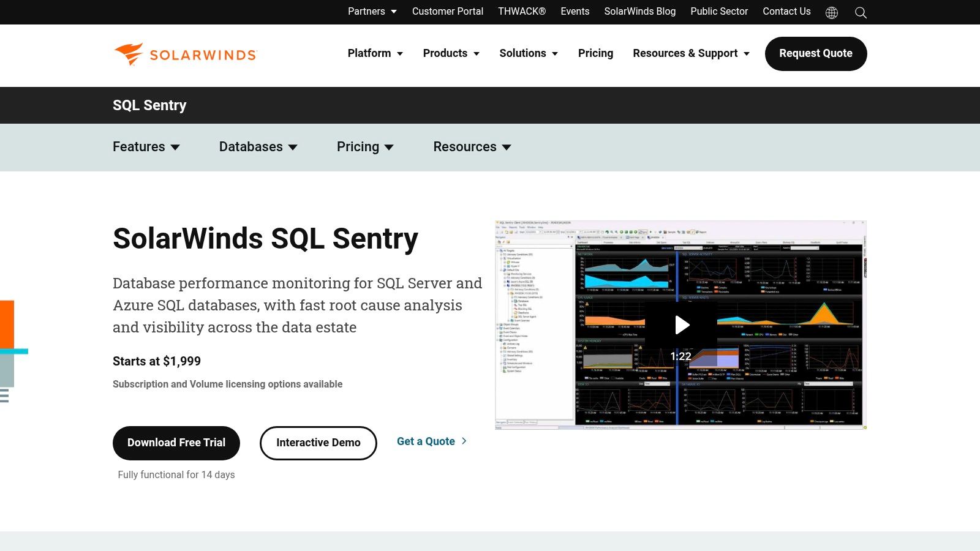Expand the Solutions dropdown
Screen dimensions: 980x551
(x=528, y=53)
